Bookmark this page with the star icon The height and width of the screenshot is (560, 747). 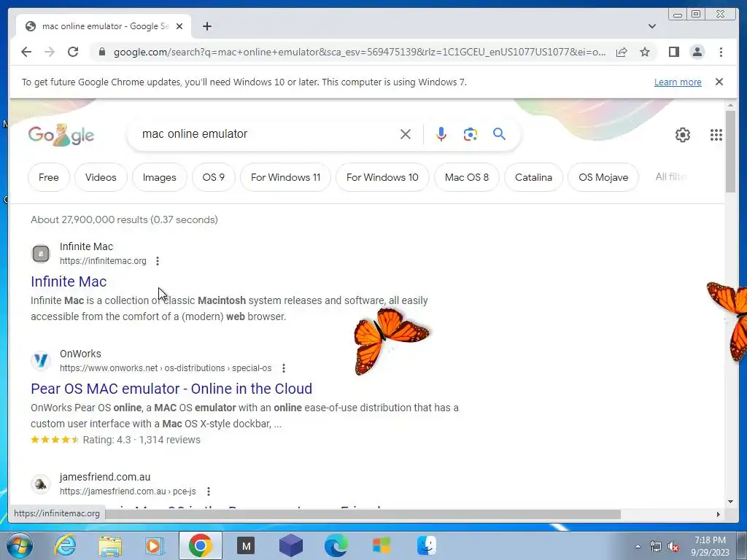point(645,52)
